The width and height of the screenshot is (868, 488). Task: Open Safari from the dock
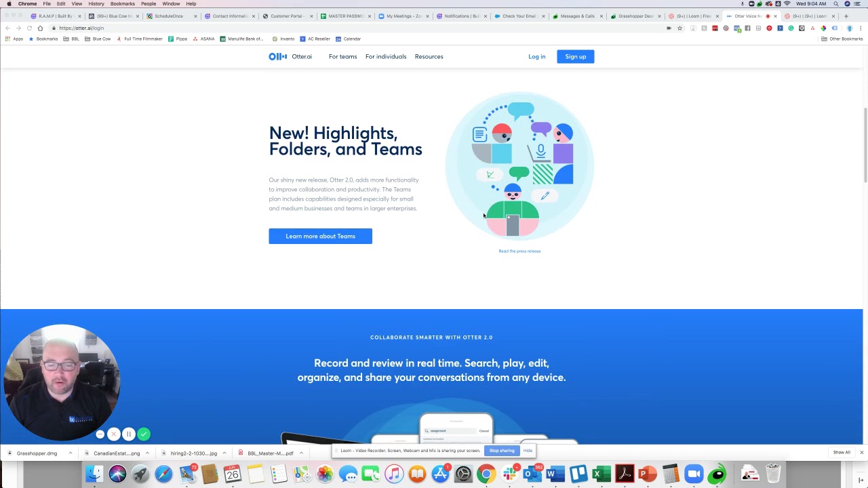tap(163, 474)
